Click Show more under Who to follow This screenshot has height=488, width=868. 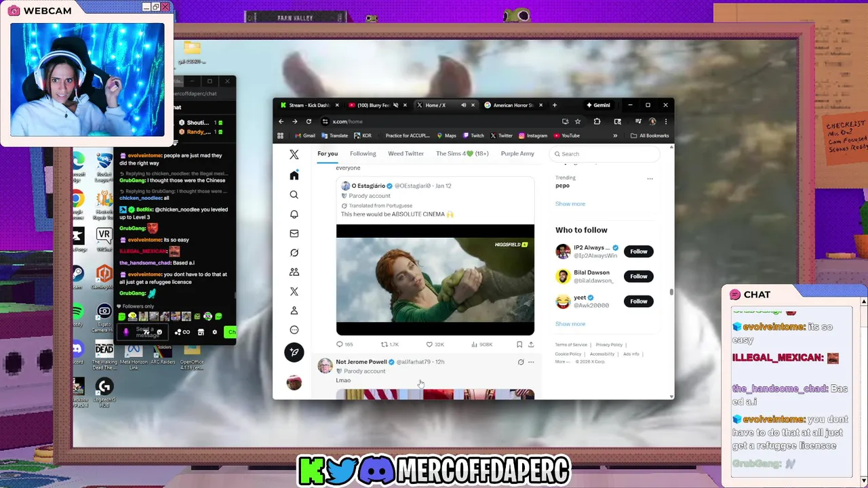[570, 324]
